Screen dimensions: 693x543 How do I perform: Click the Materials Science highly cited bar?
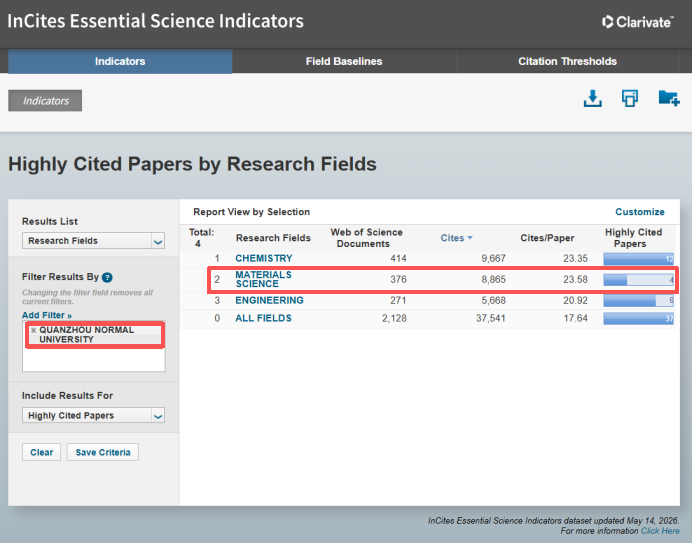639,280
